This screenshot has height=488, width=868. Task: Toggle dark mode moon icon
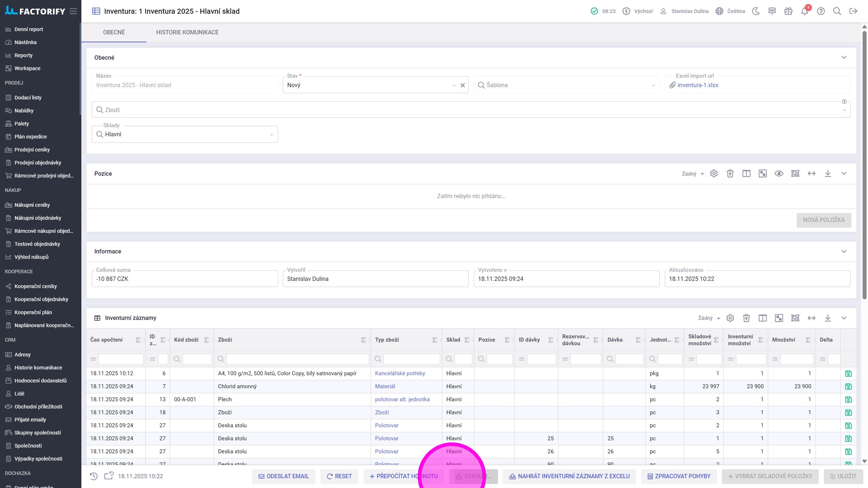pyautogui.click(x=756, y=11)
